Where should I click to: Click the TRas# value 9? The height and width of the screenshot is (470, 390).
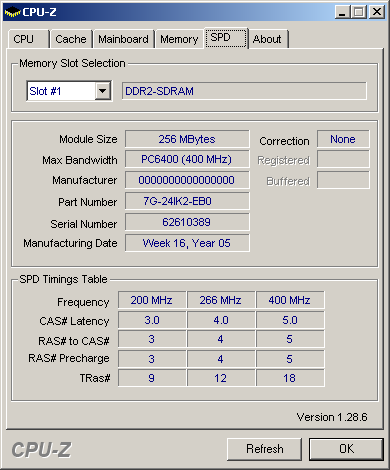[152, 378]
